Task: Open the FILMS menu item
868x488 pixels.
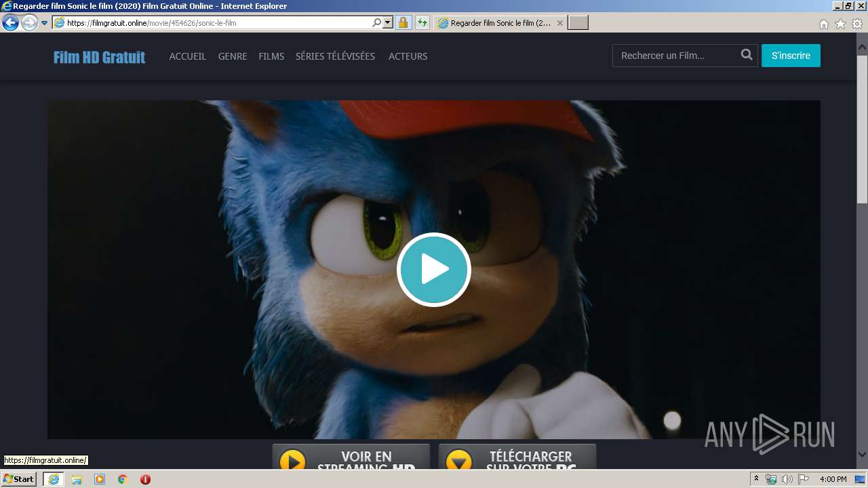Action: click(271, 56)
